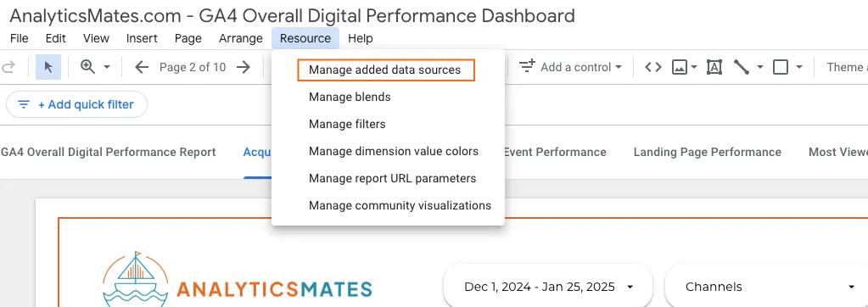The width and height of the screenshot is (868, 307).
Task: Select the rectangle shape tool
Action: [x=781, y=68]
